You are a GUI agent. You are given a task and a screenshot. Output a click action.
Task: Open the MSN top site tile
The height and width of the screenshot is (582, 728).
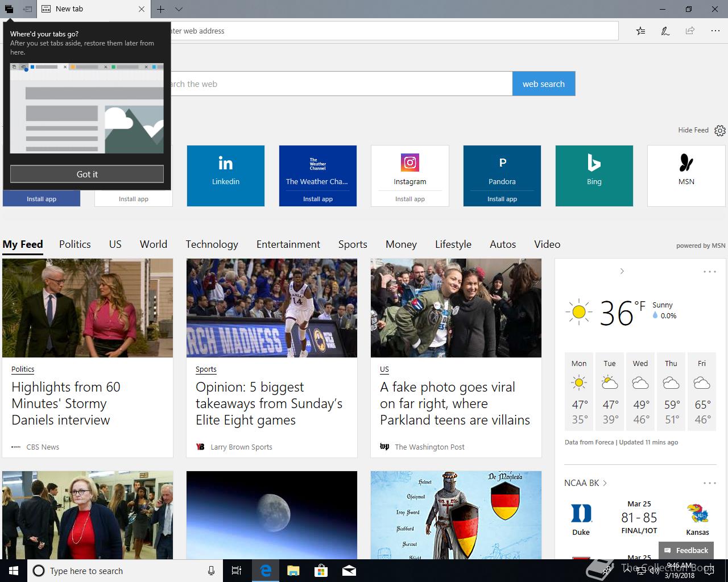click(686, 176)
